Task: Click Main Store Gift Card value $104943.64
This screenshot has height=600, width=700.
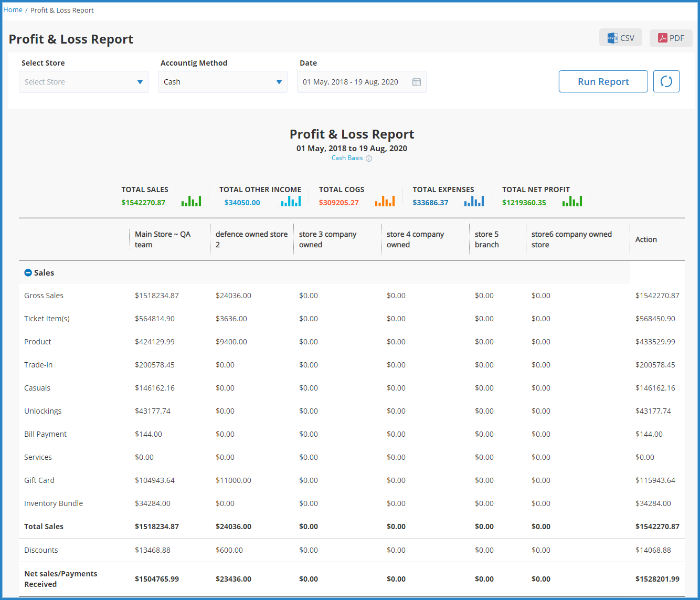Action: [155, 480]
